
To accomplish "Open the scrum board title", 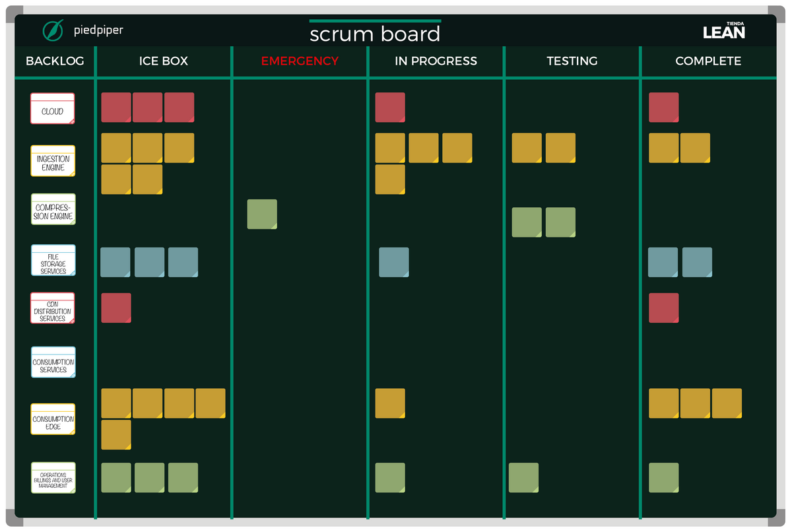I will click(374, 33).
